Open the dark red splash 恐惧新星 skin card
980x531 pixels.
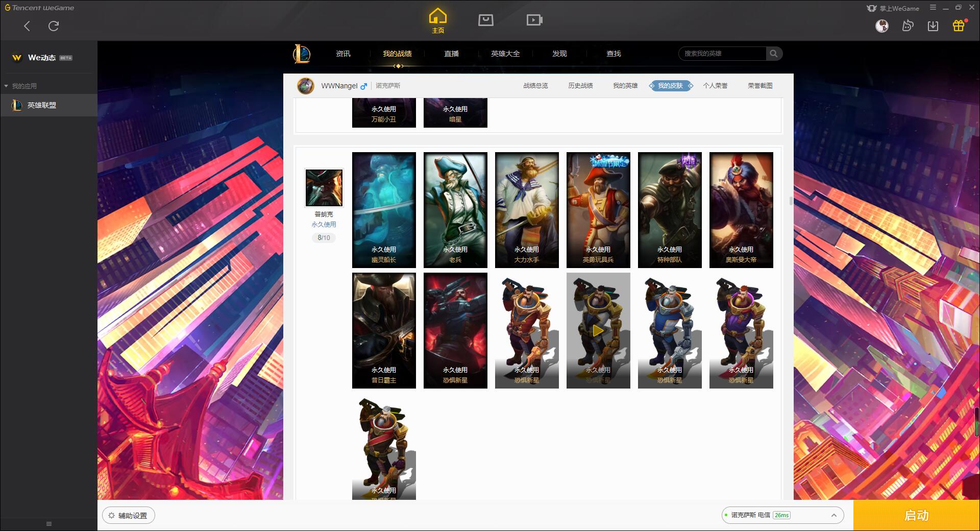455,330
